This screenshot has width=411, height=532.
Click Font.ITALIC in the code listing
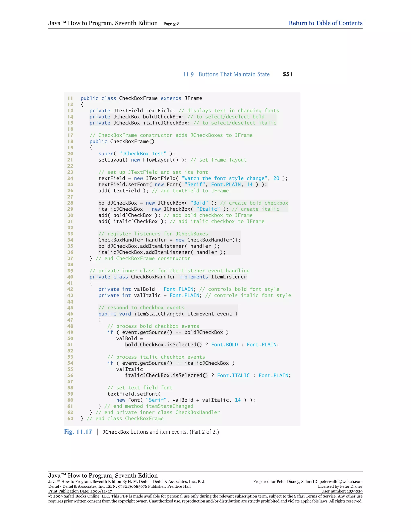coord(233,375)
